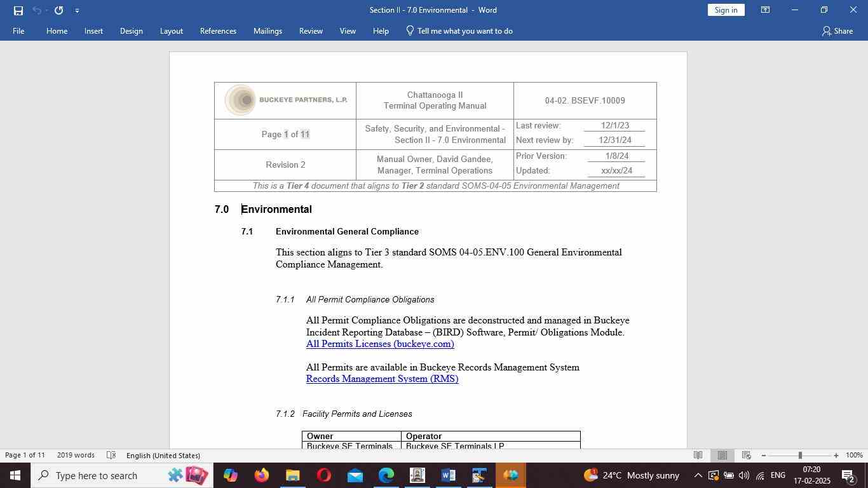Viewport: 868px width, 488px height.
Task: Switch to Print Layout view
Action: 722,456
